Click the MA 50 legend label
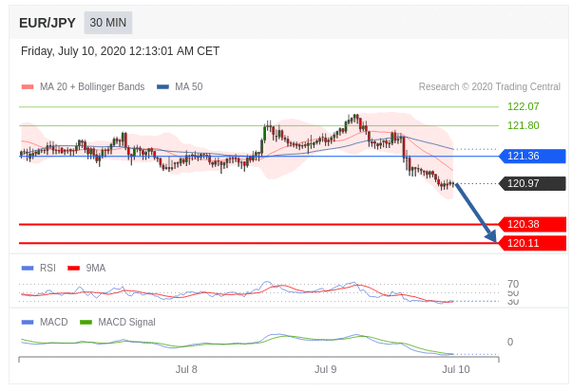This screenshot has width=572, height=392. coord(188,86)
